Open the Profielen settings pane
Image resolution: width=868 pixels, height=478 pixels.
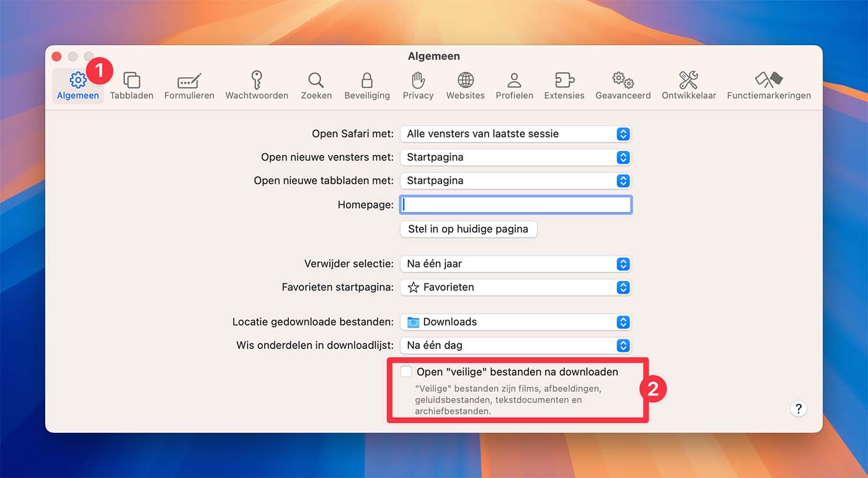click(x=514, y=86)
